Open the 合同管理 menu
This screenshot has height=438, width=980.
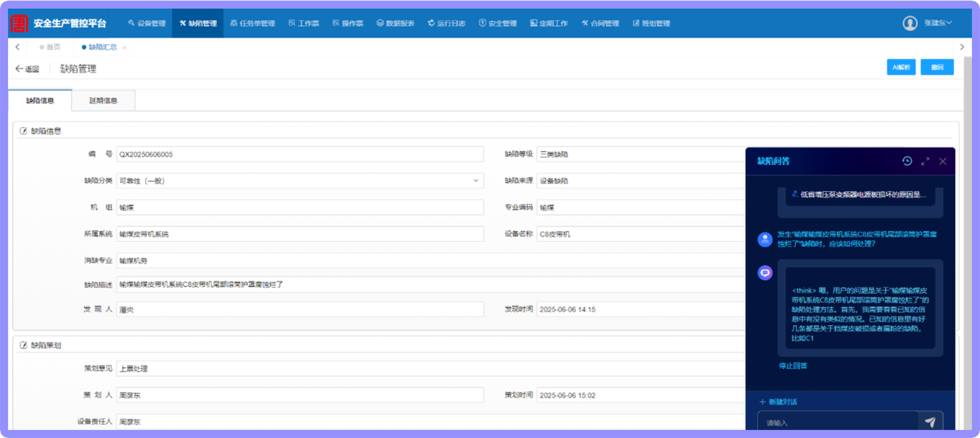(x=600, y=23)
